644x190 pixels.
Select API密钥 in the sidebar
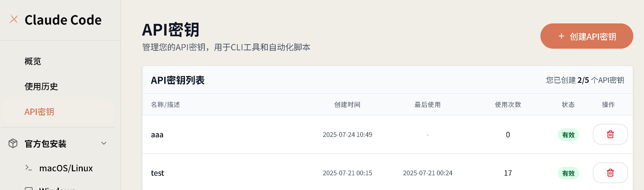point(39,112)
